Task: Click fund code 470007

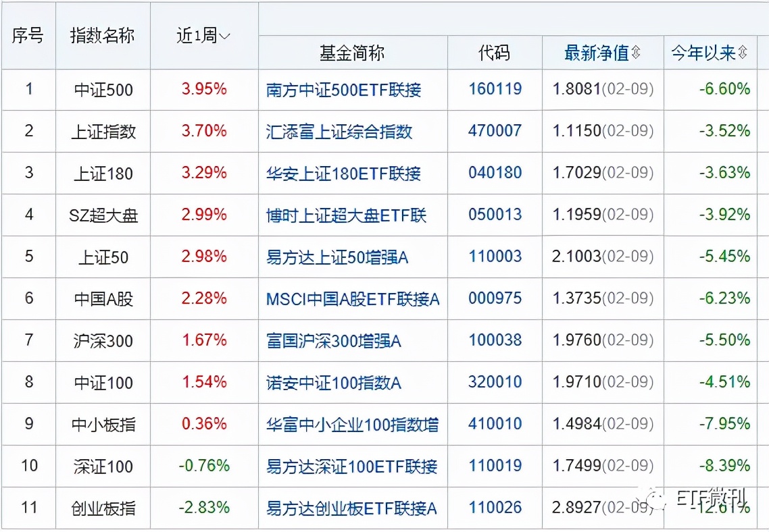Action: point(495,131)
